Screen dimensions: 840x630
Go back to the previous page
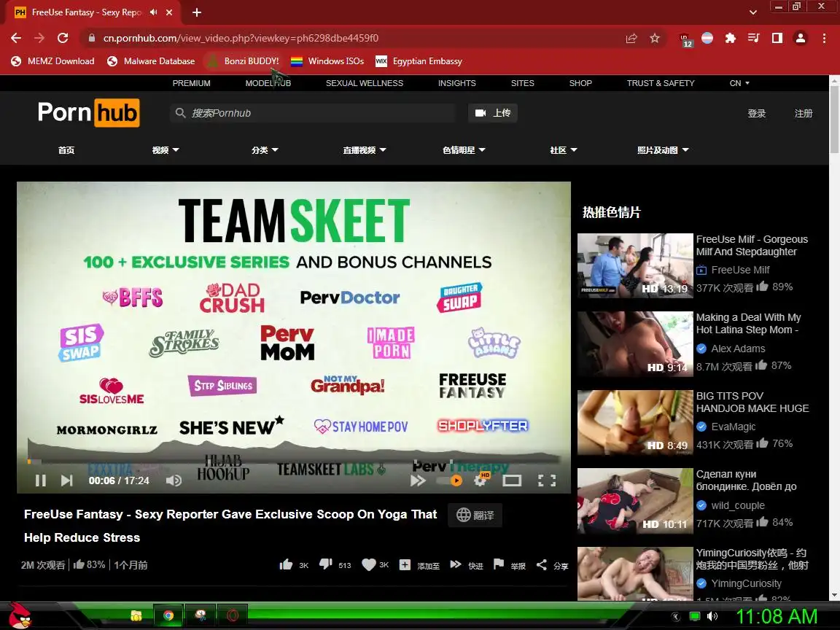[x=16, y=38]
